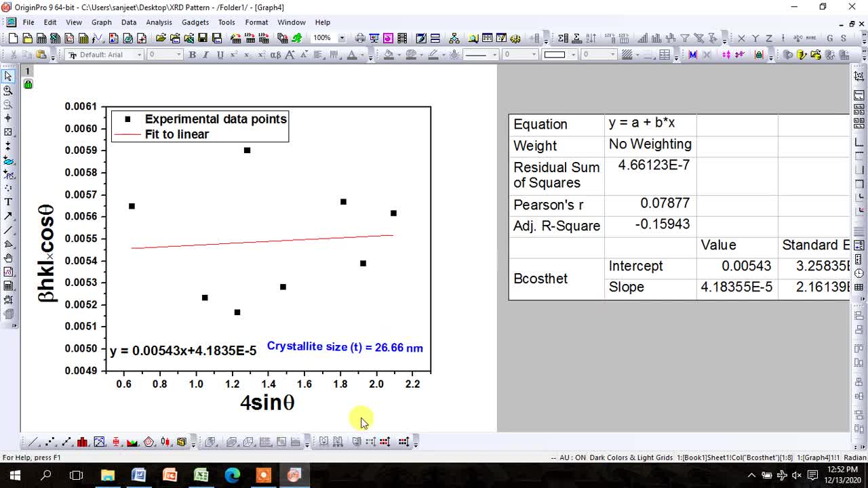Select the Zoom In tool

8,90
